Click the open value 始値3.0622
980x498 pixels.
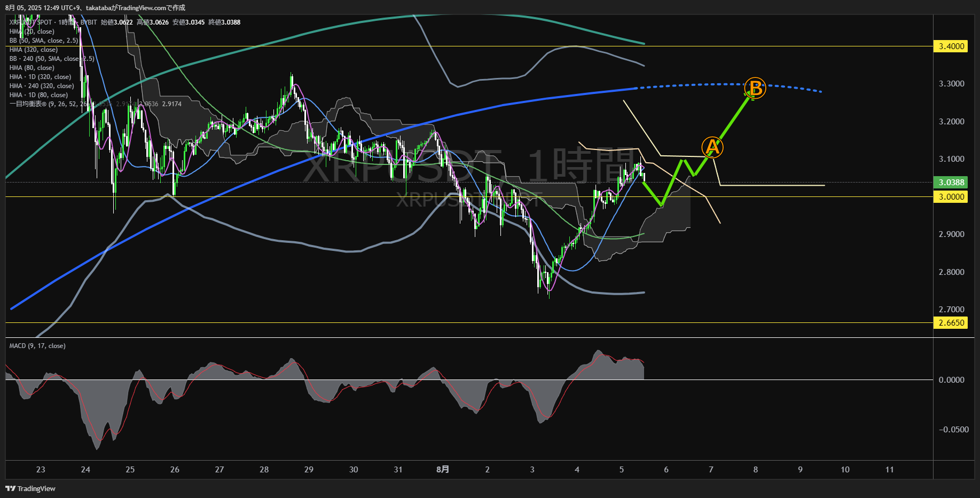tap(117, 22)
